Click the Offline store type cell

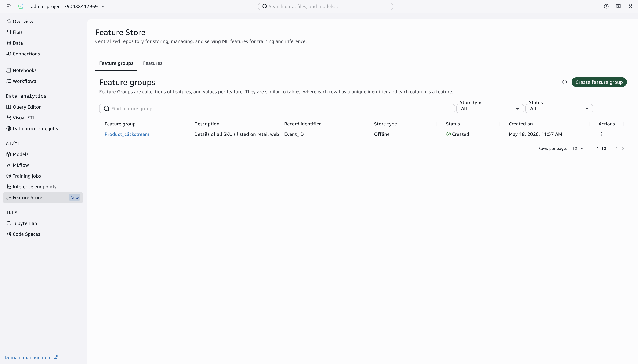coord(382,134)
